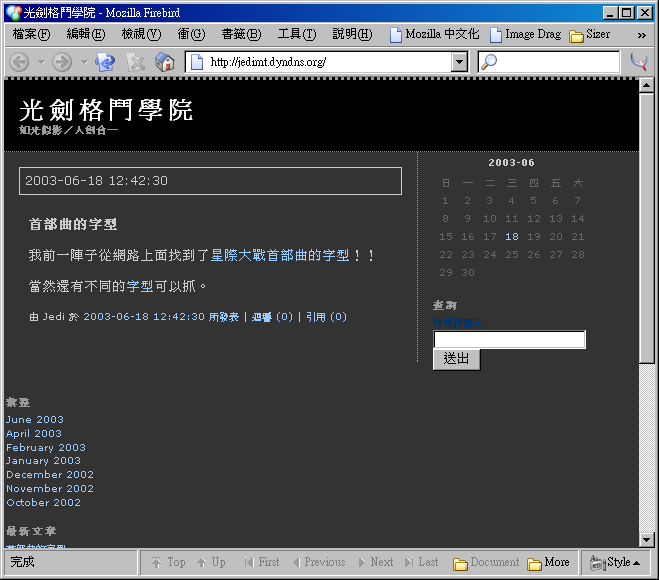
Task: Click the 光劍格鬥學院 blog title
Action: 106,110
